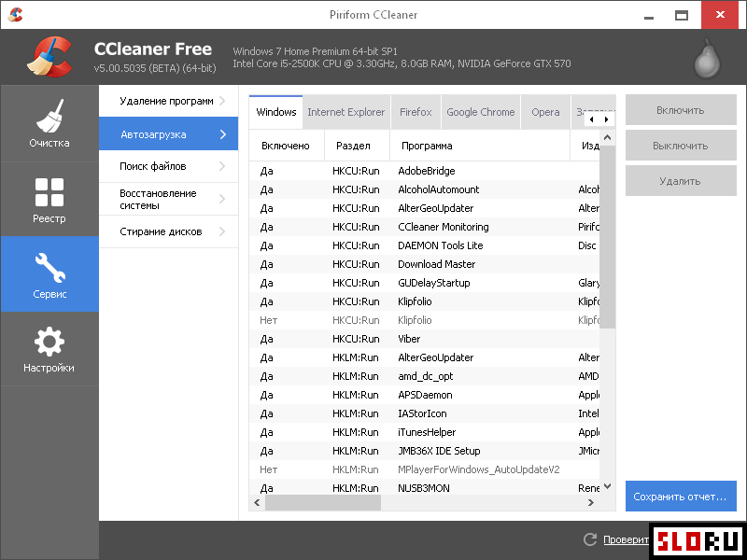Click the CCleaner title bar icon
The width and height of the screenshot is (747, 560).
[x=15, y=15]
